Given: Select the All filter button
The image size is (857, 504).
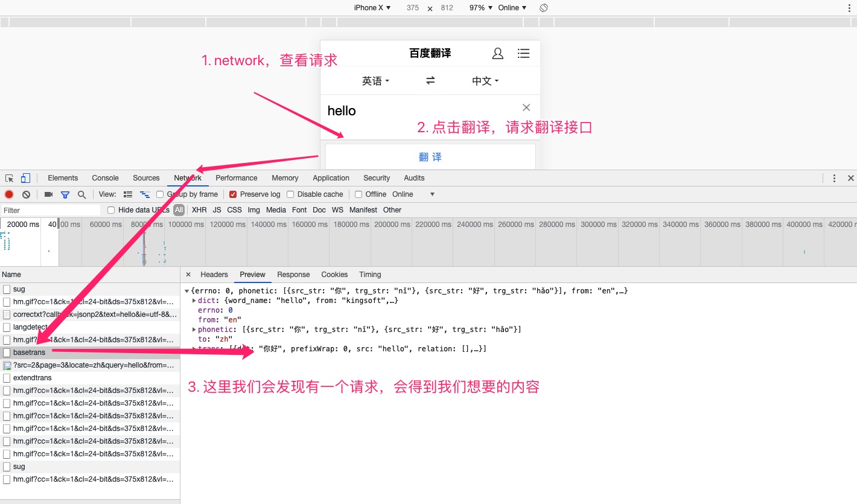Looking at the screenshot, I should pos(179,210).
